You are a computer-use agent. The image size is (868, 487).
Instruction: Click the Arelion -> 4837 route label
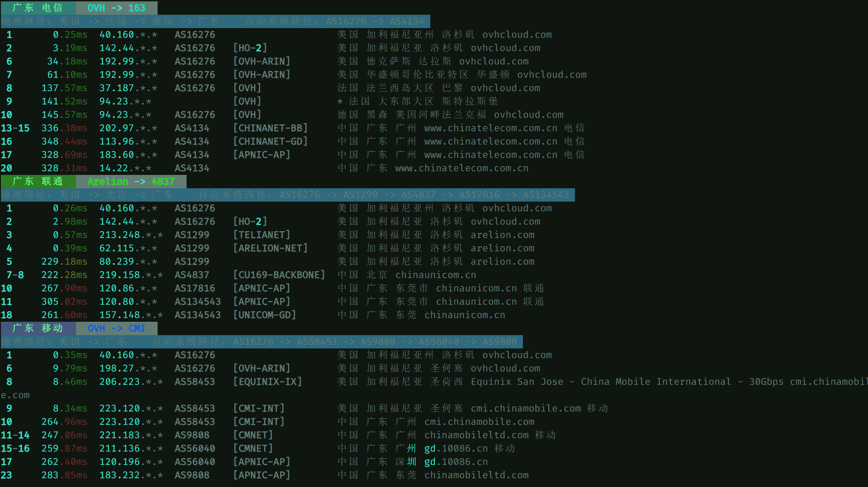(131, 181)
